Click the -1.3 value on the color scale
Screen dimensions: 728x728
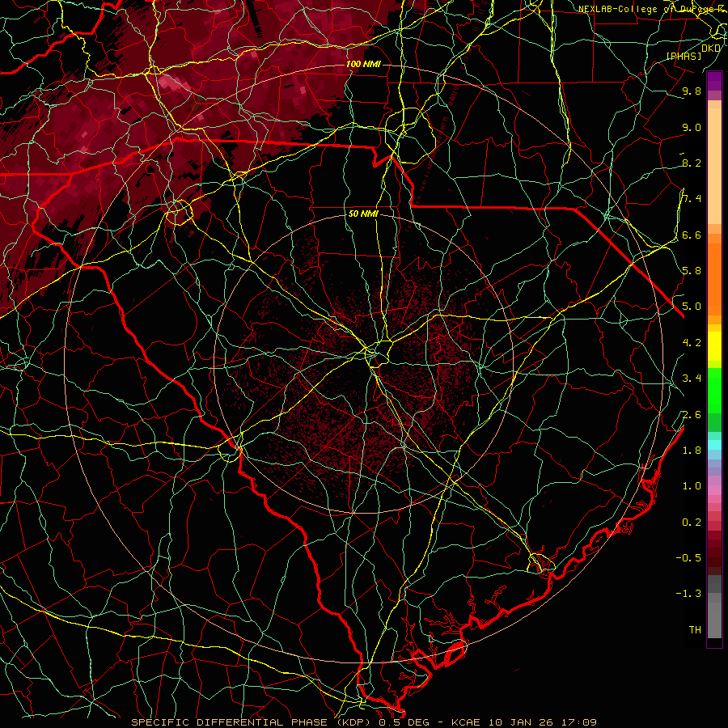coord(688,594)
